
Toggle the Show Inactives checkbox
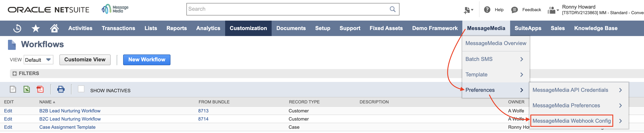[x=81, y=89]
